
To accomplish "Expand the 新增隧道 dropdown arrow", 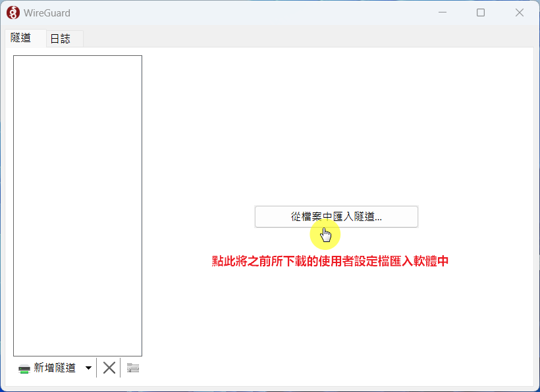I will pyautogui.click(x=88, y=368).
